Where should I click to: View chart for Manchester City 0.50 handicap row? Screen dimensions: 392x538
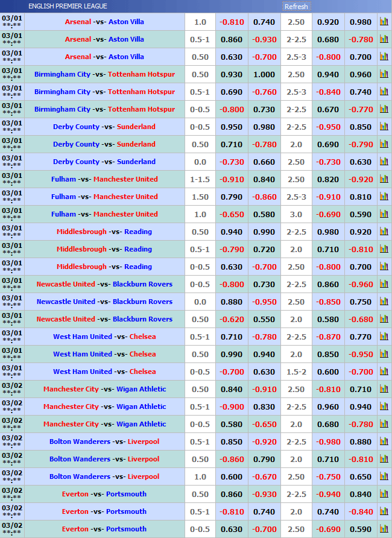[x=384, y=389]
